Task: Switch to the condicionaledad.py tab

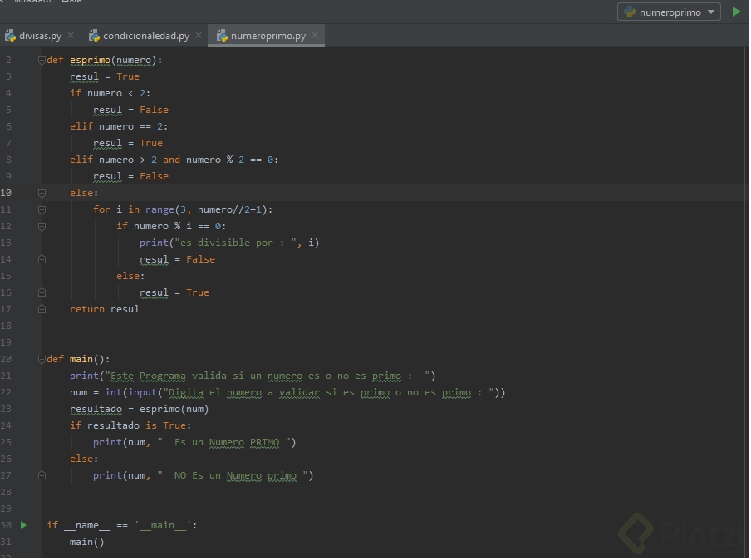Action: point(146,36)
